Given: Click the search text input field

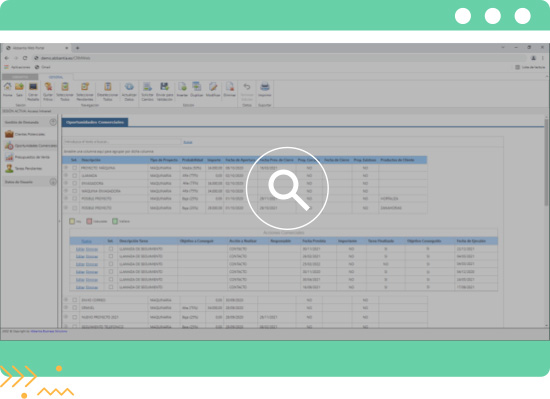Looking at the screenshot, I should [122, 142].
